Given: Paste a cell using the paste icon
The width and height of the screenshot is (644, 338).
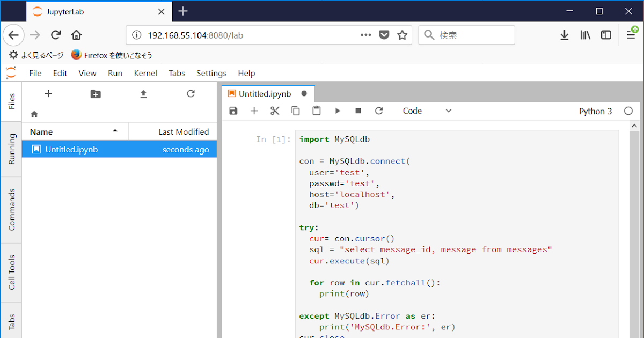Looking at the screenshot, I should [x=317, y=111].
